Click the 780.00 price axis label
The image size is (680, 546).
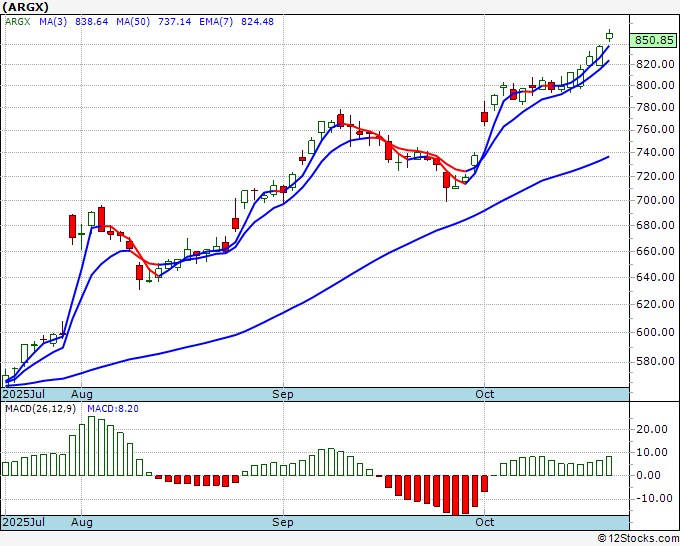click(x=655, y=107)
